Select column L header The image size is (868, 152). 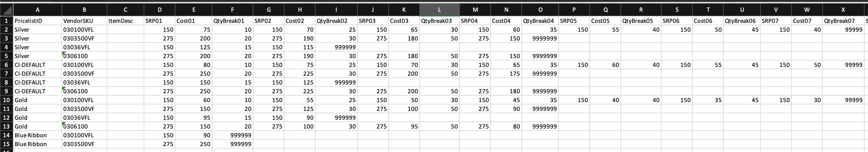pyautogui.click(x=439, y=10)
